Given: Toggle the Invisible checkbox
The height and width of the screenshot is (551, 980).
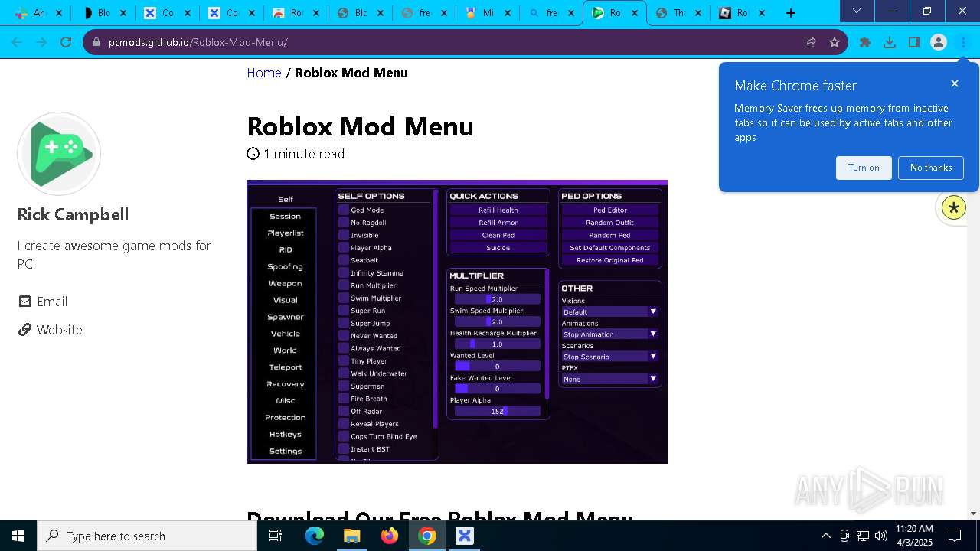Looking at the screenshot, I should tap(344, 235).
